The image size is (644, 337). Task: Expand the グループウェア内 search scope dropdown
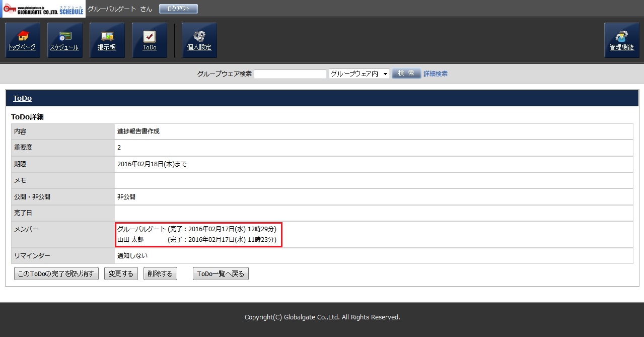pos(359,74)
